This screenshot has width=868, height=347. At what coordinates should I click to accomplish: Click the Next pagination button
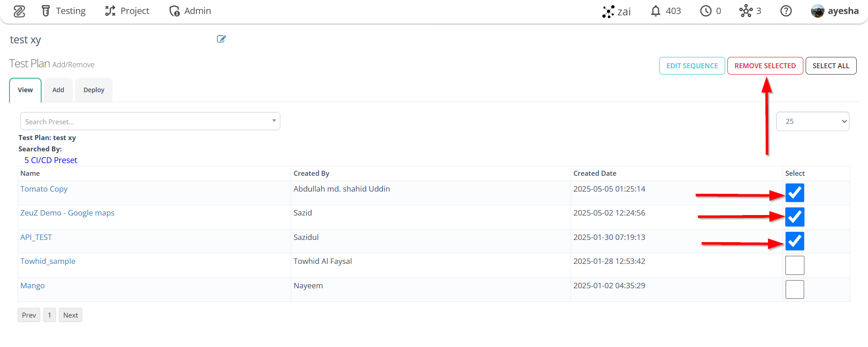coord(71,315)
